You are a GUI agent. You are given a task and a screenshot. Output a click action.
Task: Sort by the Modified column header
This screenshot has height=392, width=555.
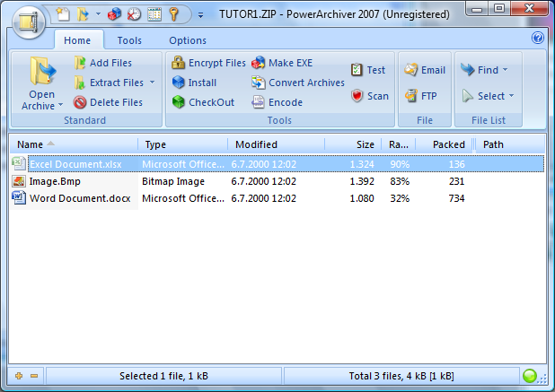tap(276, 144)
